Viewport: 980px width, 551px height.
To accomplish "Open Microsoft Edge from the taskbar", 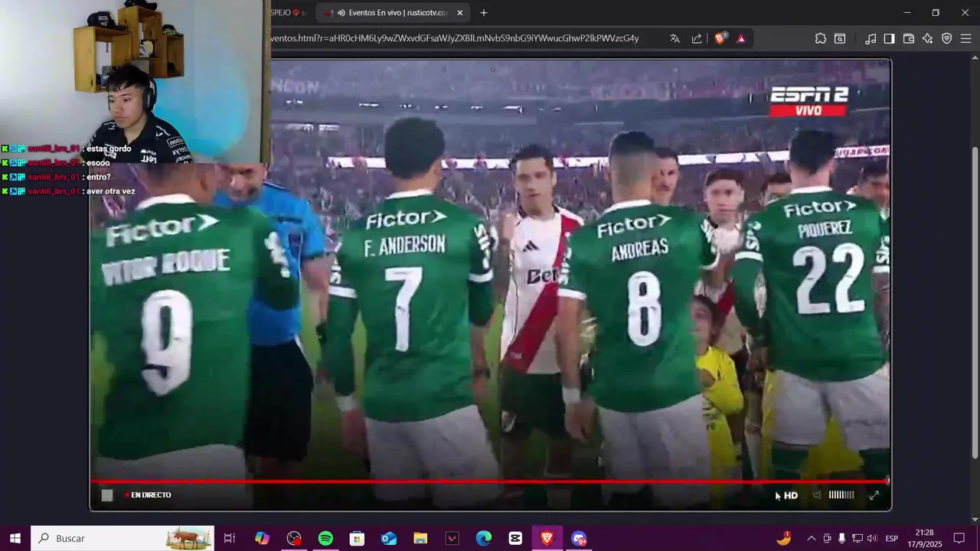I will 484,538.
